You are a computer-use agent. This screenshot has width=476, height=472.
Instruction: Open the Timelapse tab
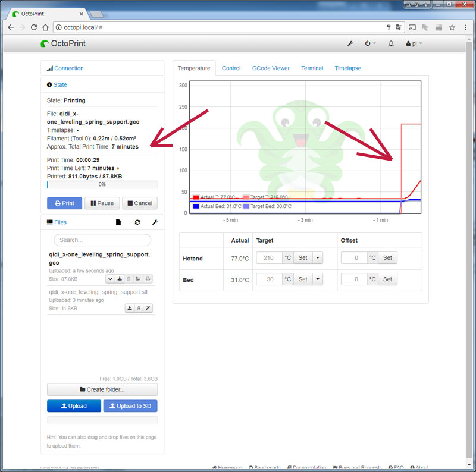click(348, 68)
